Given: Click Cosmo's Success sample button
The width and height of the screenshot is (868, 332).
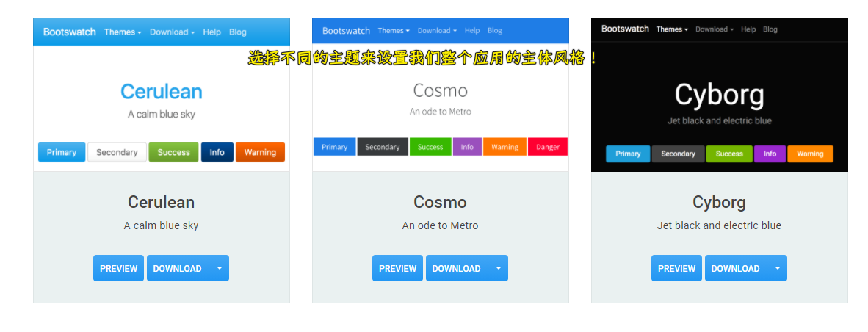Looking at the screenshot, I should [430, 147].
